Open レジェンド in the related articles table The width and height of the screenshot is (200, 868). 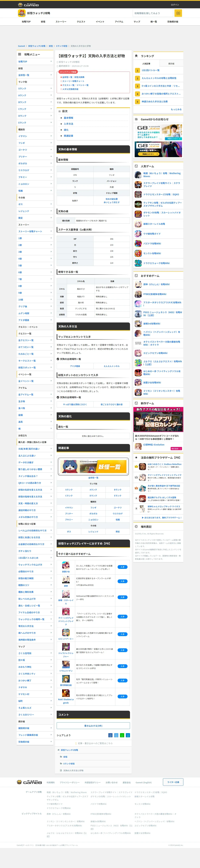93,531
